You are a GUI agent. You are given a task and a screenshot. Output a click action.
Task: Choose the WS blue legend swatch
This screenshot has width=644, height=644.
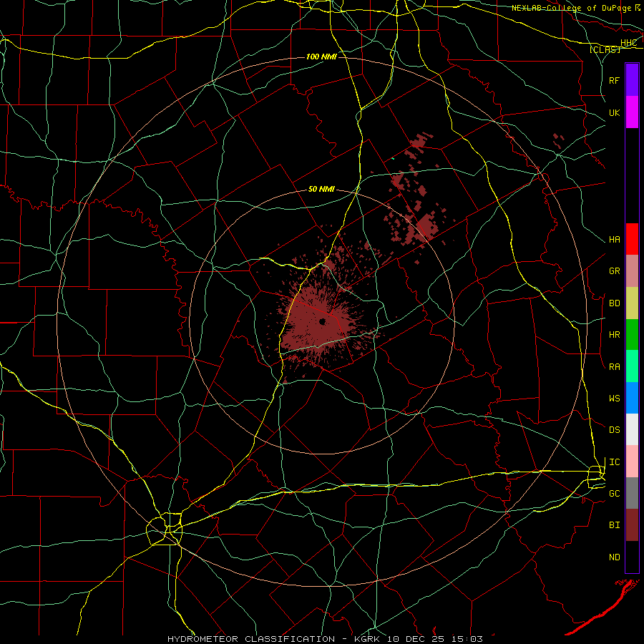coord(632,398)
